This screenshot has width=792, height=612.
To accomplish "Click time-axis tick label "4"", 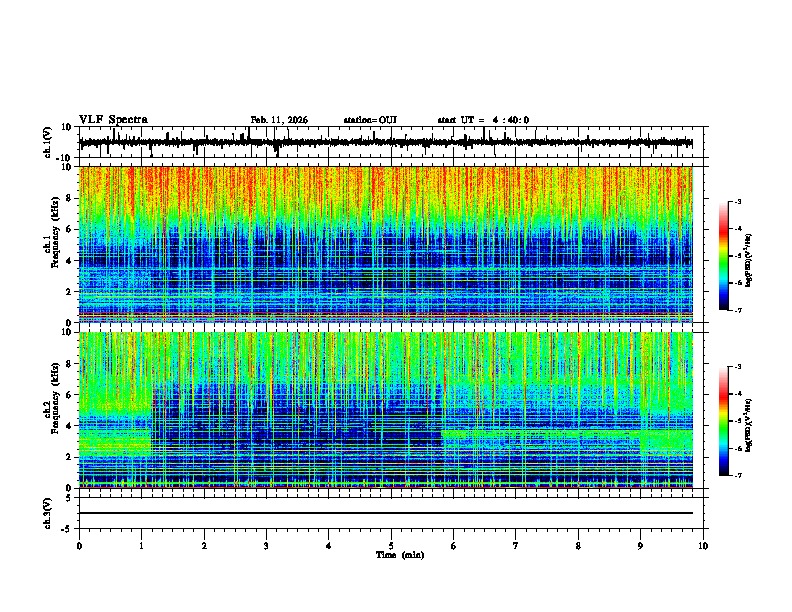I will [329, 546].
